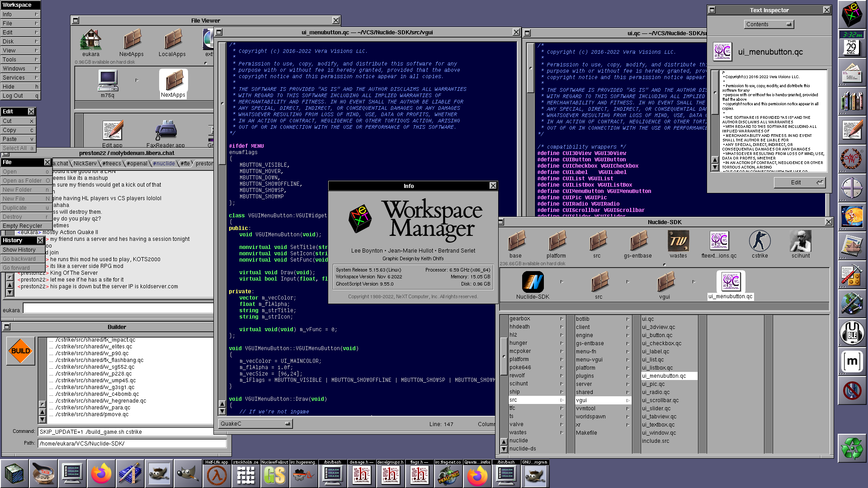Click the recycler icon on the right dock

point(852,448)
